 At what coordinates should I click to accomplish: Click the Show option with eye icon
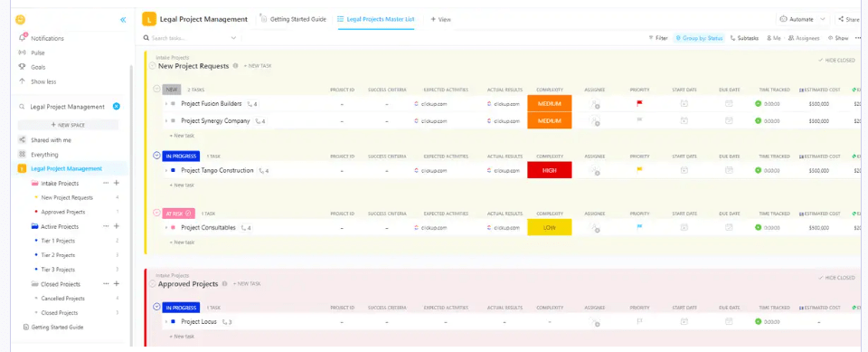[x=837, y=38]
